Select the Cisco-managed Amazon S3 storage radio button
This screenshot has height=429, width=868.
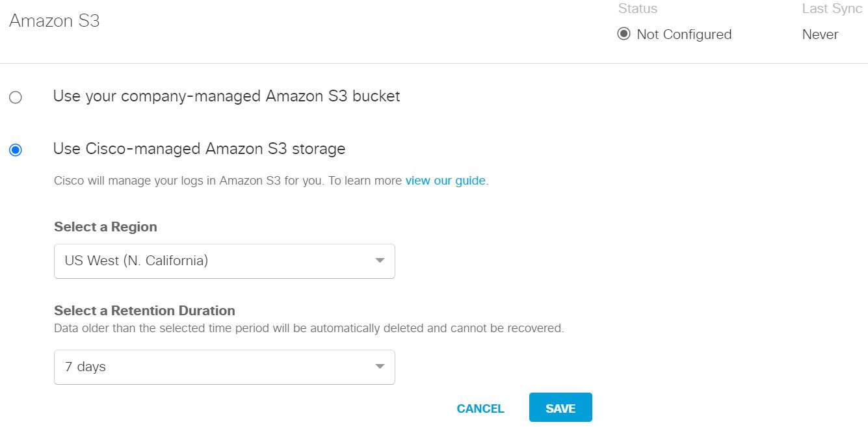coord(16,150)
